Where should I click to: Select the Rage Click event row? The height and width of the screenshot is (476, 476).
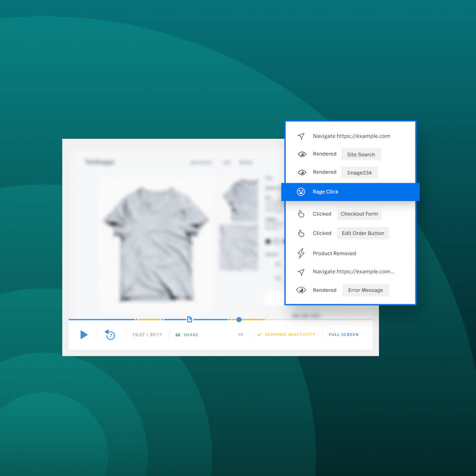[x=350, y=192]
